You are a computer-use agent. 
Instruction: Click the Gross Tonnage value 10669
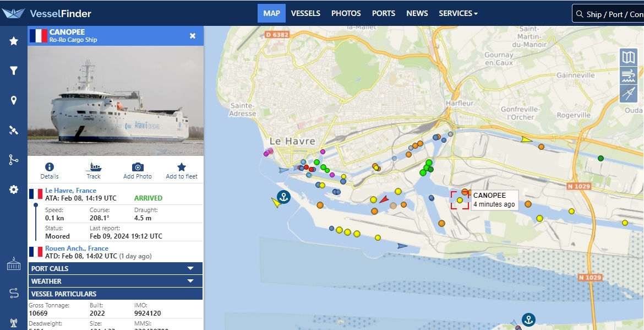[x=38, y=313]
